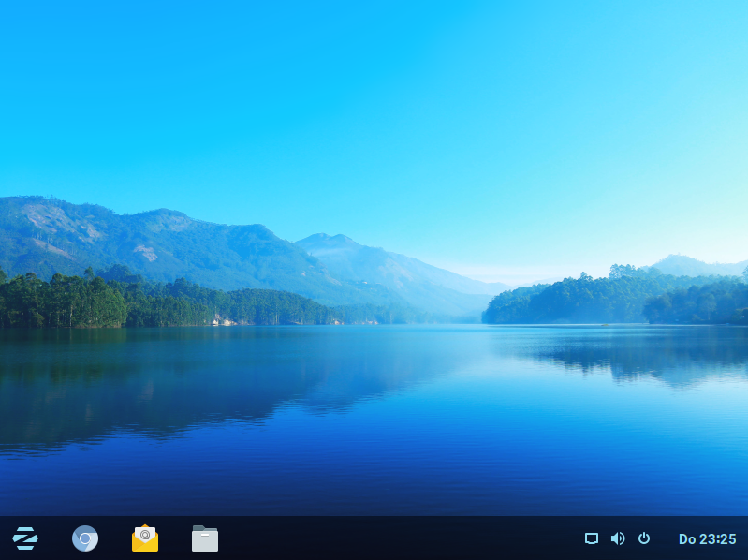Image resolution: width=748 pixels, height=560 pixels.
Task: Open the Files manager from the taskbar
Action: 205,538
